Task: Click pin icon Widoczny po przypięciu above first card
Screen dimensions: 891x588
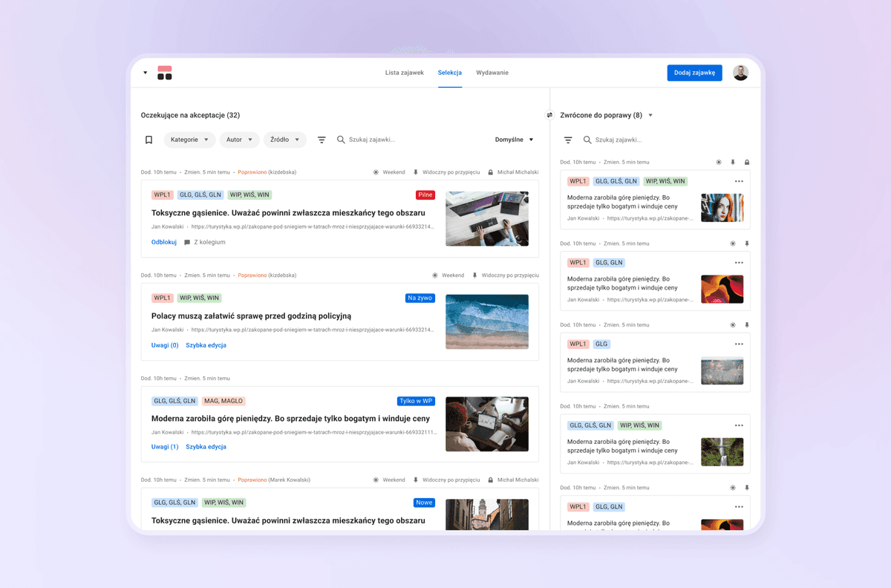Action: pos(416,172)
